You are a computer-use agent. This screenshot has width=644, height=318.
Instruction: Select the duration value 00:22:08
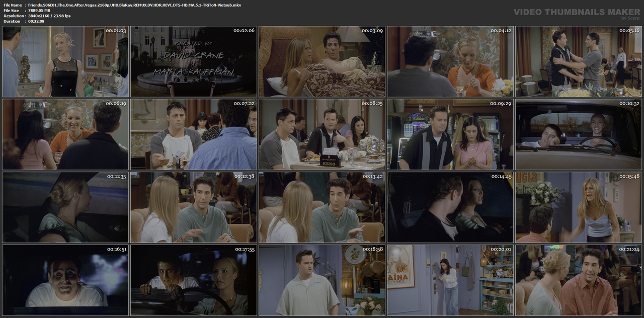pos(36,22)
